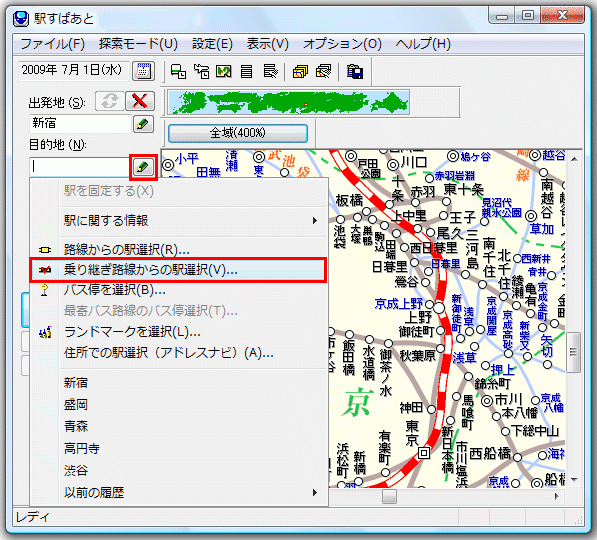Click the pencil icon beside 新宿 departure field
This screenshot has width=597, height=540.
143,124
